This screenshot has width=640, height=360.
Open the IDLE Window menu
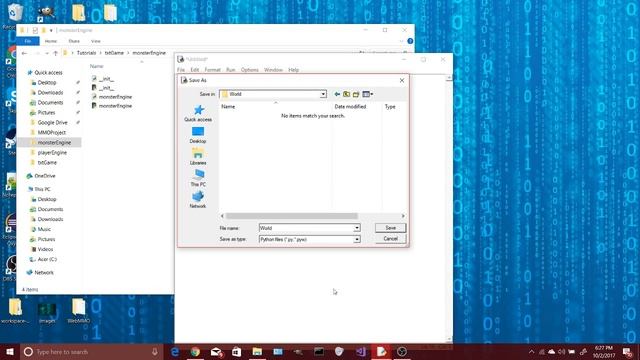pos(273,70)
